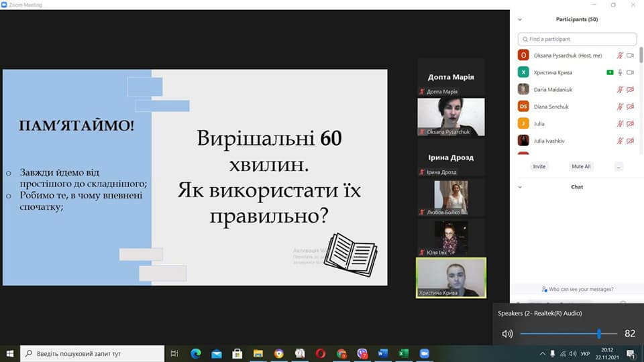Open Word from the taskbar
Image resolution: width=644 pixels, height=362 pixels.
coord(383,353)
